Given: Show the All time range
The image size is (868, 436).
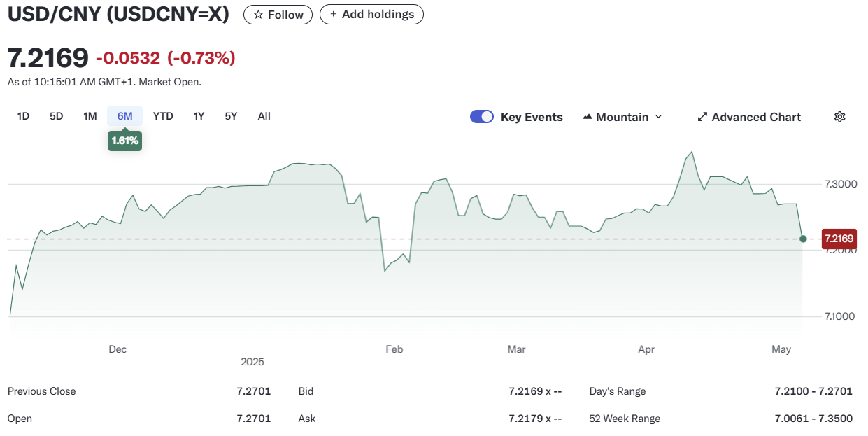Looking at the screenshot, I should click(264, 116).
